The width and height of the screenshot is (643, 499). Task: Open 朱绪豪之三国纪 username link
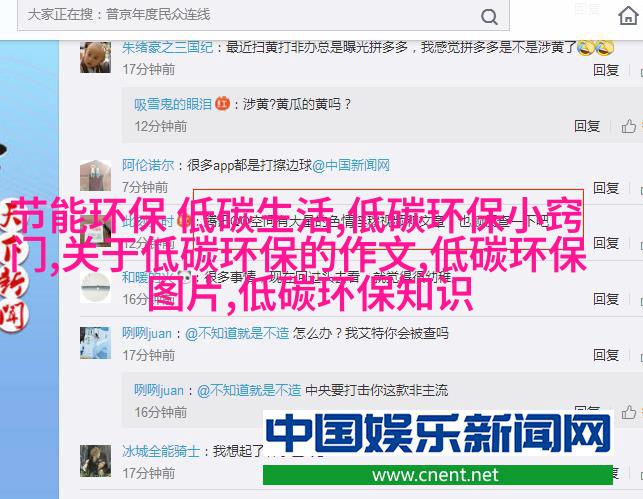tap(167, 48)
